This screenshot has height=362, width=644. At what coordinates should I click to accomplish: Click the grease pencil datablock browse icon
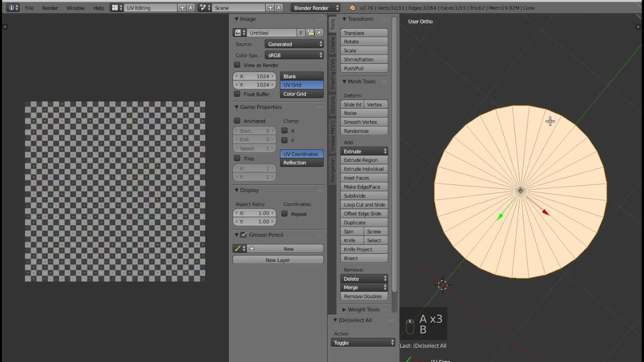point(239,248)
